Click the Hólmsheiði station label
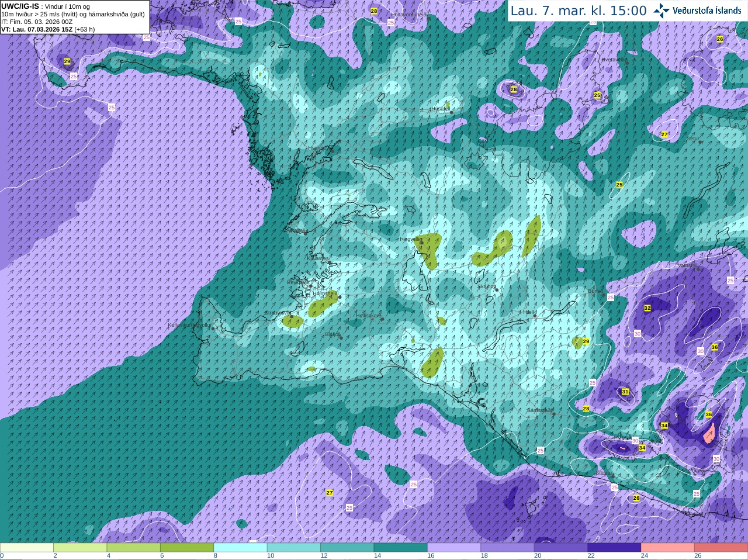The width and height of the screenshot is (748, 560). point(325,293)
